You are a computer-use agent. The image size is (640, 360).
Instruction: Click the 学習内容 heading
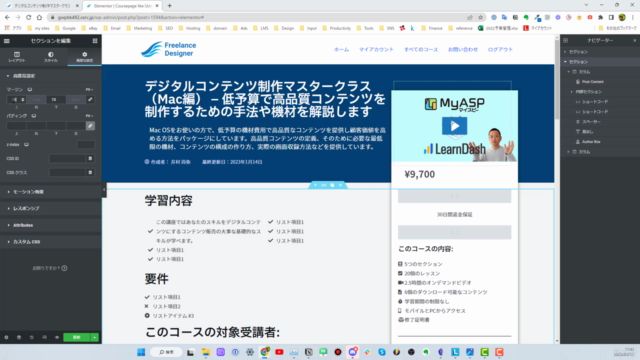point(168,200)
